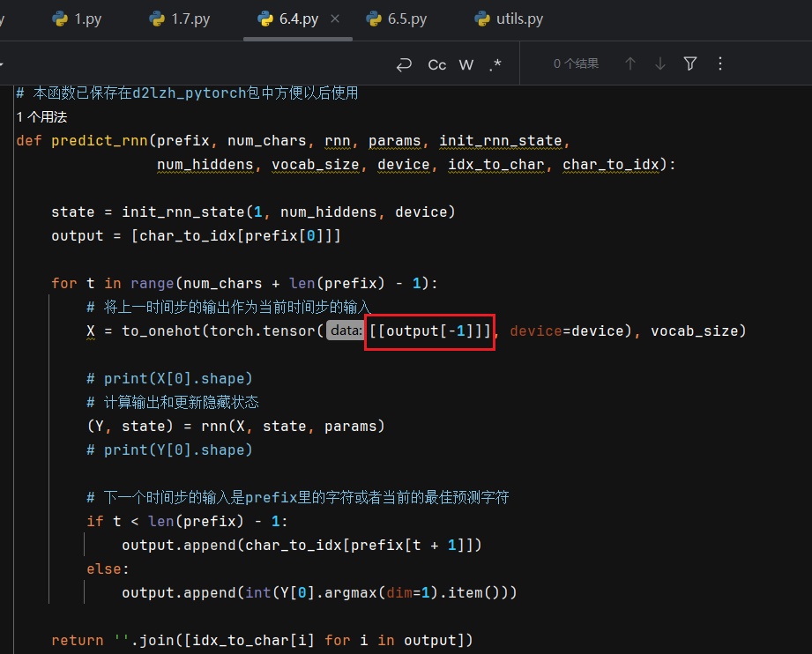Click the 'return' keyword on last line
The image size is (812, 654).
(78, 641)
